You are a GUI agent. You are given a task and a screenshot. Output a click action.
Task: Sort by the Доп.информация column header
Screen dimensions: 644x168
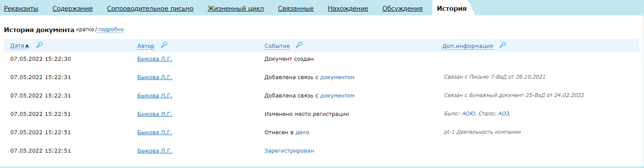(467, 46)
